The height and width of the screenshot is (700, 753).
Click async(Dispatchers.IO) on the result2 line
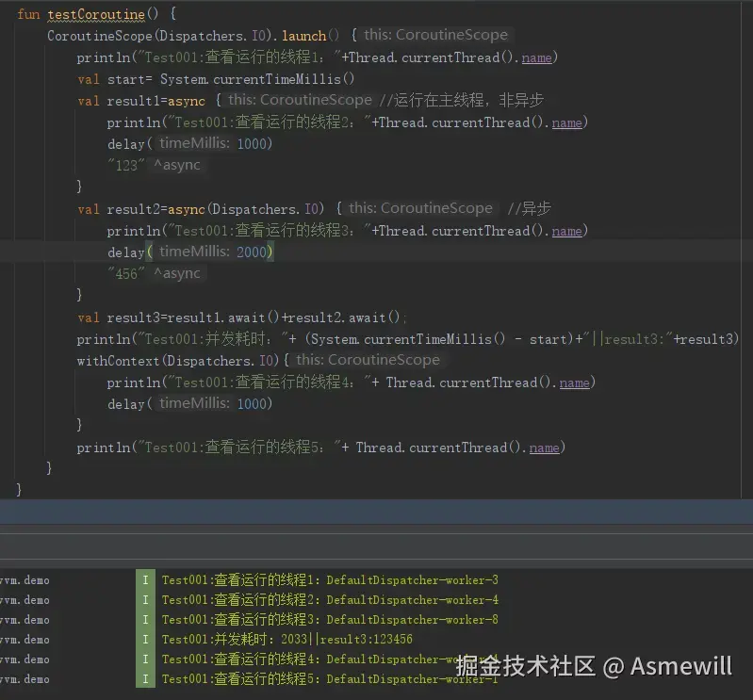coord(246,209)
